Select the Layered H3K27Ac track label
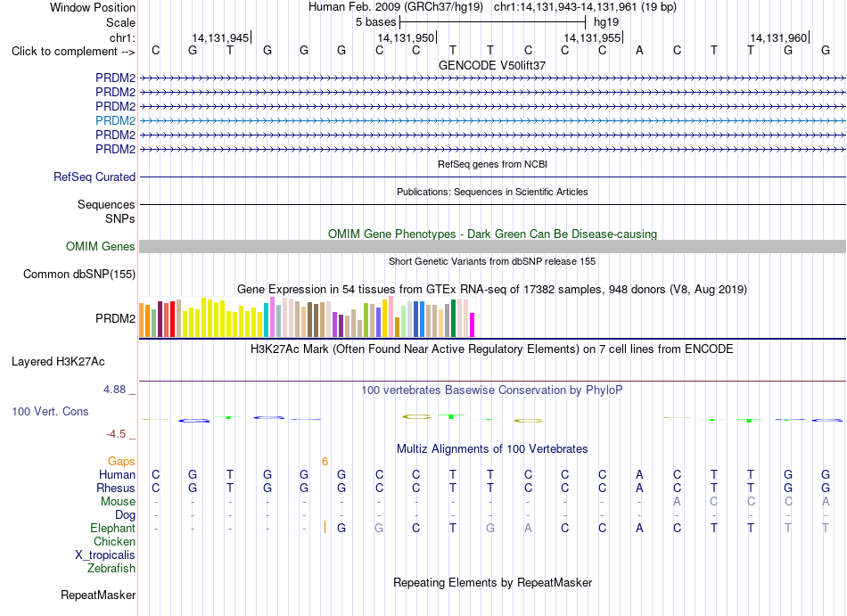The height and width of the screenshot is (616, 847). [x=58, y=362]
